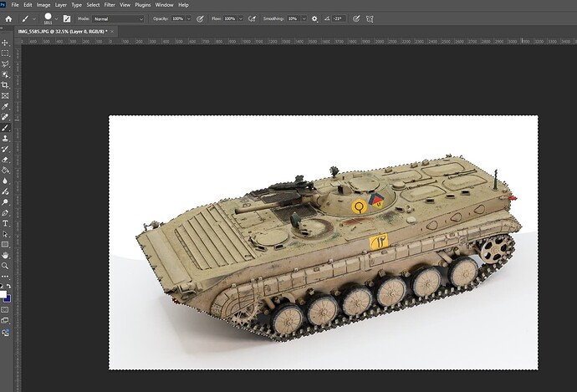Activate the Hand tool
Screen dimensions: 577x392
click(5, 255)
